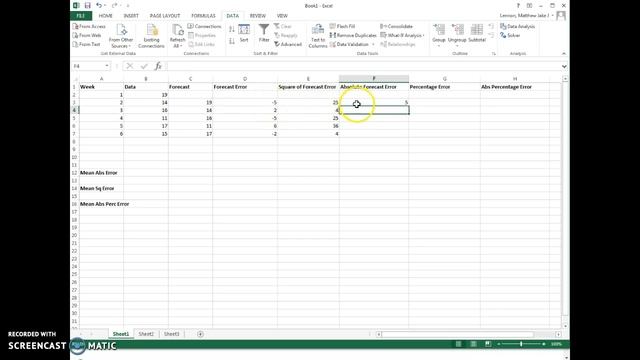Open Data Validation dropdown
This screenshot has height=360, width=640.
373,44
